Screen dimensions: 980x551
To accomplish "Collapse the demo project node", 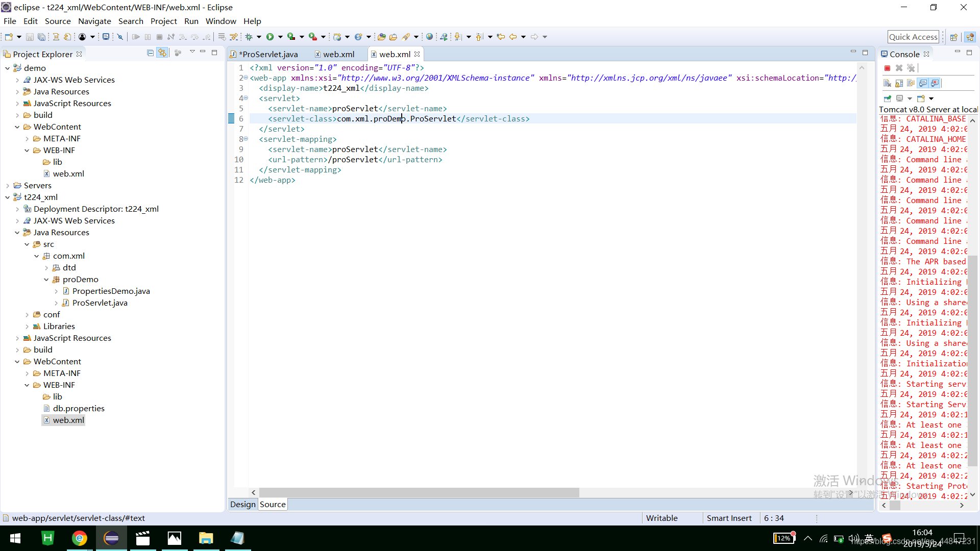I will (7, 68).
